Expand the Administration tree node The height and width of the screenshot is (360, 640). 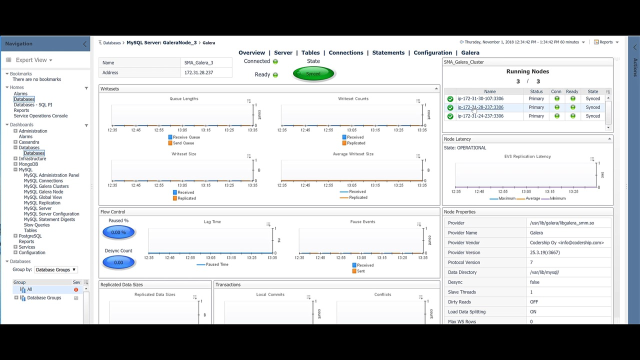16,131
